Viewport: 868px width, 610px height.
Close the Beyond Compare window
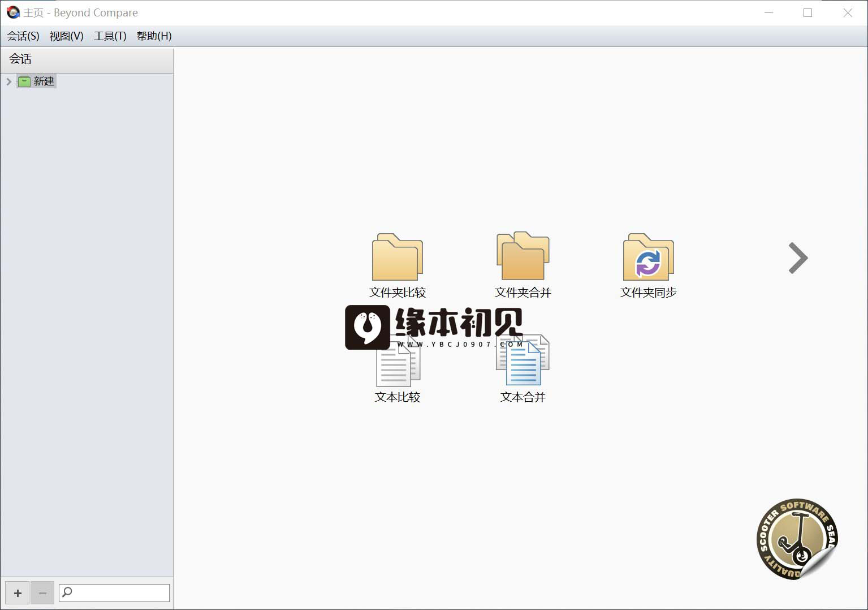tap(848, 12)
